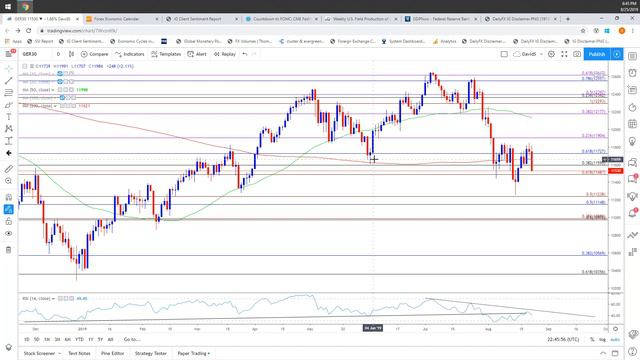Toggle magnet mode in left toolbar
The width and height of the screenshot is (640, 360).
[9, 197]
